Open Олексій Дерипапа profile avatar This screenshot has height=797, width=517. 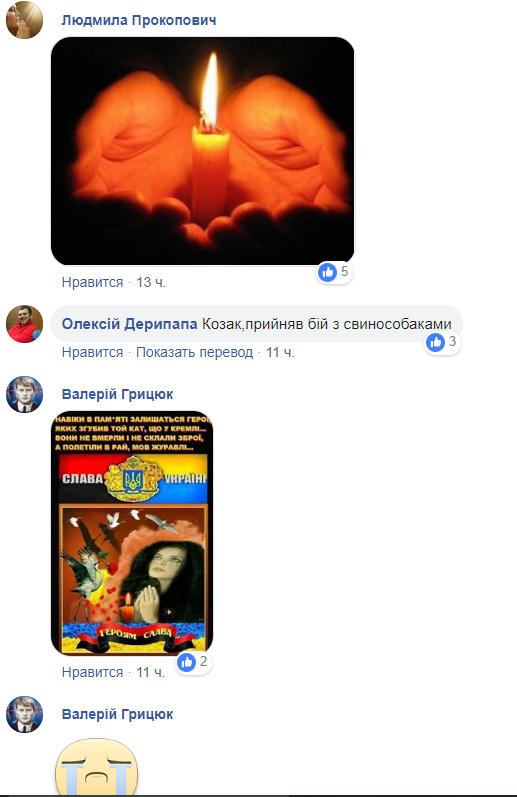click(x=24, y=324)
